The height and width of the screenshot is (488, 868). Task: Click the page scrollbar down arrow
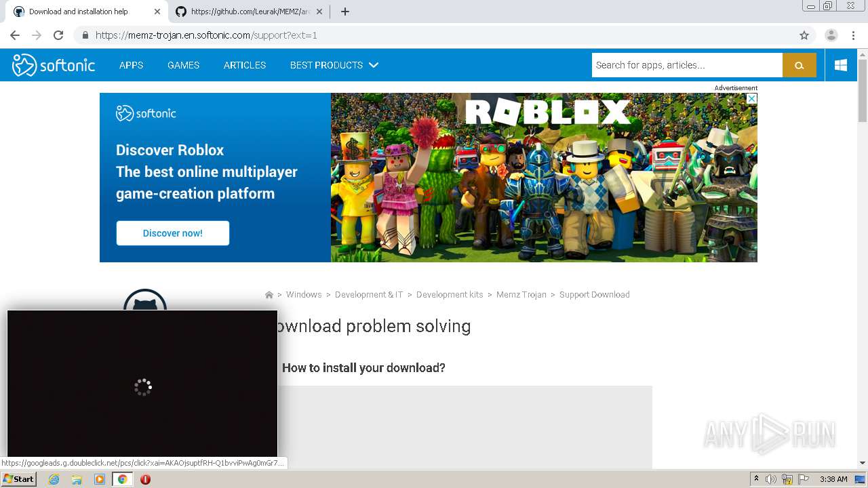[x=863, y=463]
